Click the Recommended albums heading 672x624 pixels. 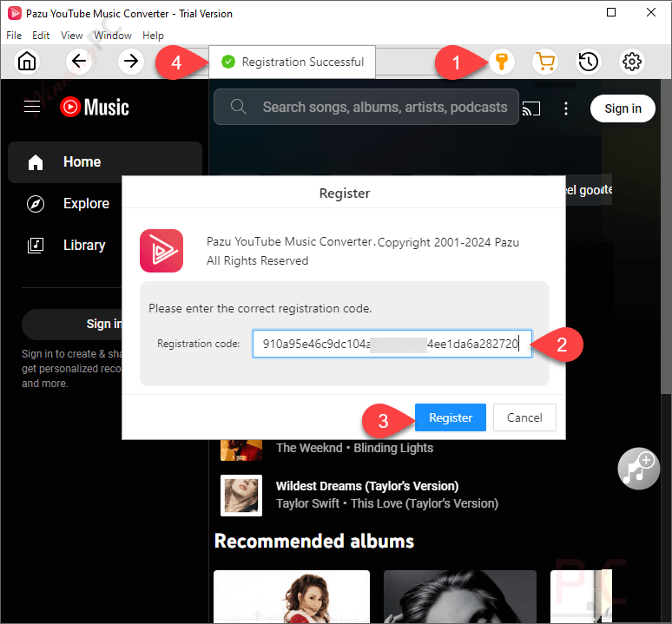tap(314, 542)
